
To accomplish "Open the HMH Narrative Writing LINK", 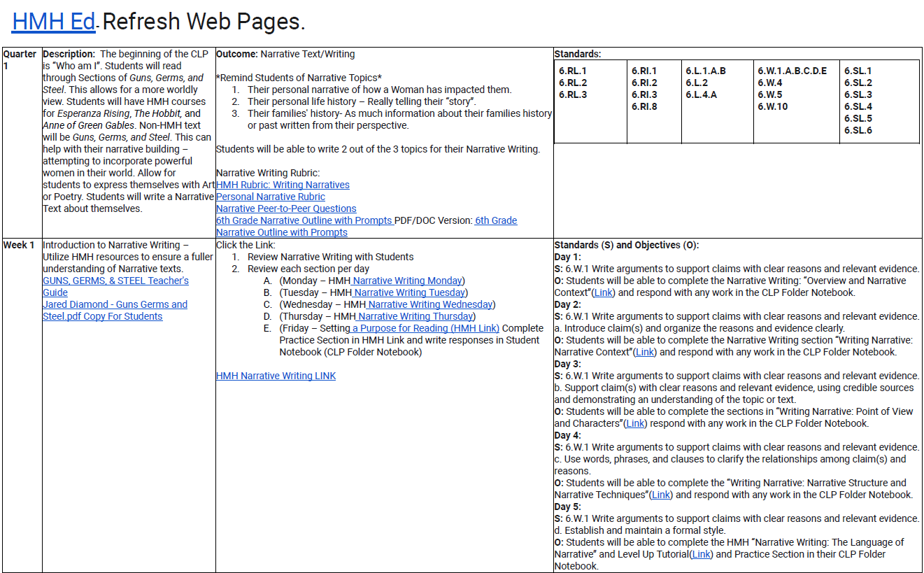I will tap(276, 375).
